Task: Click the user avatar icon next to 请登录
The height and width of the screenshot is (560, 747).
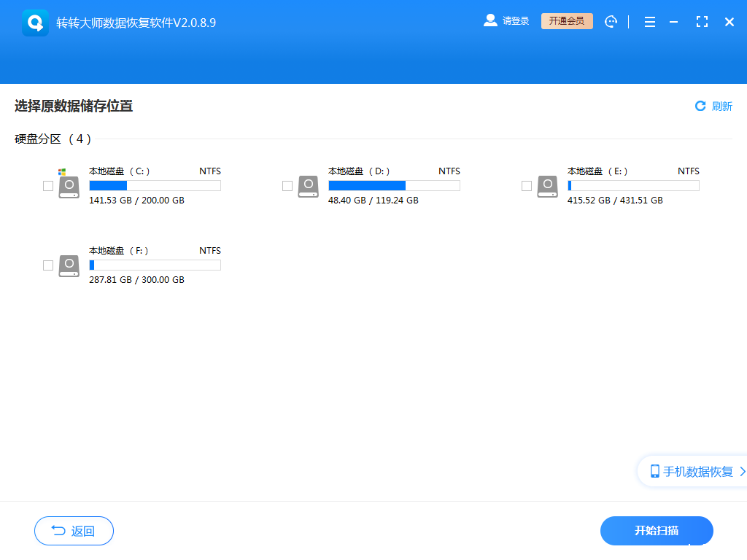Action: tap(490, 20)
